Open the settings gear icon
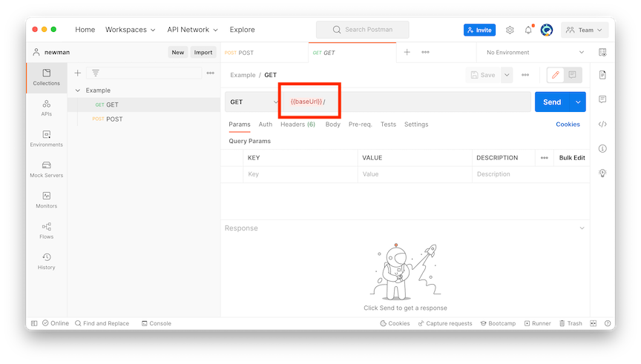 click(x=510, y=30)
